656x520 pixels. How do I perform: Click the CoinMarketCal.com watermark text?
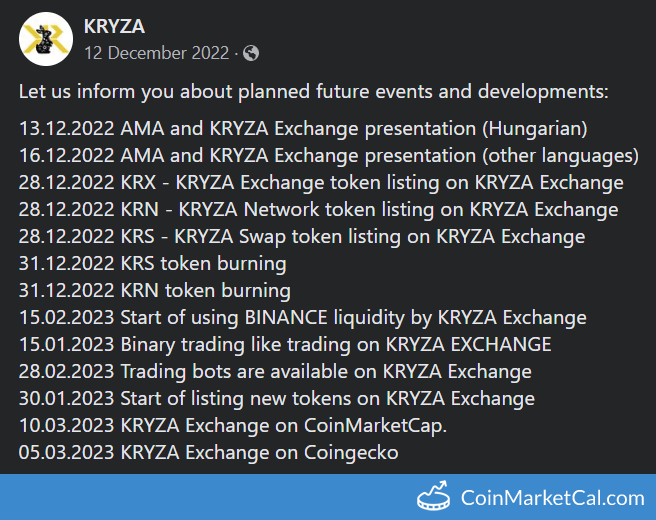pyautogui.click(x=552, y=497)
